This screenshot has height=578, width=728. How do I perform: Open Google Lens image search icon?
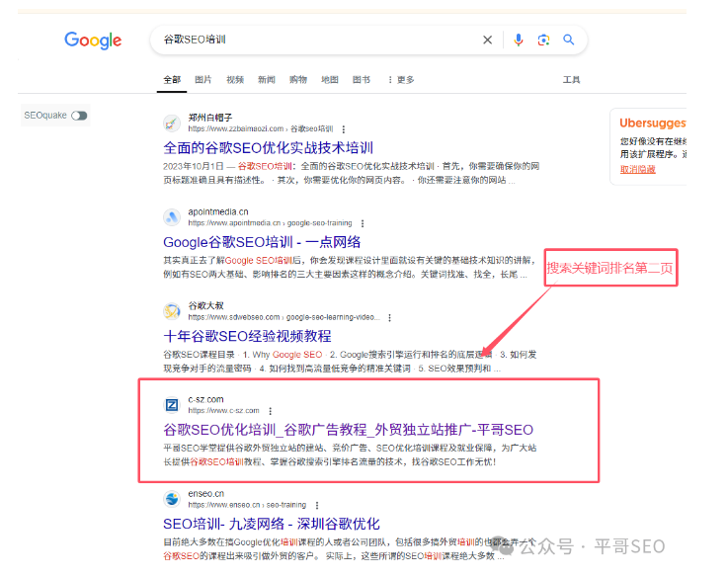pyautogui.click(x=543, y=41)
